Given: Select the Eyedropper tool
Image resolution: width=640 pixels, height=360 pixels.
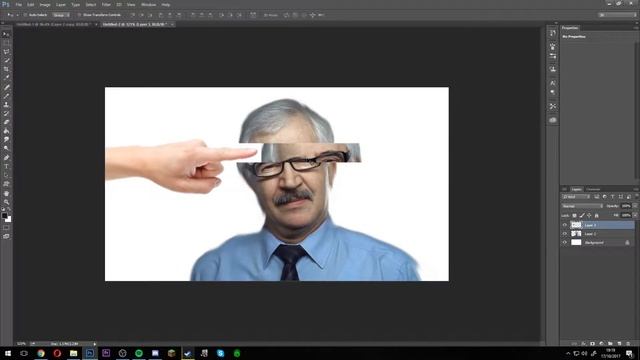Looking at the screenshot, I should (x=6, y=78).
